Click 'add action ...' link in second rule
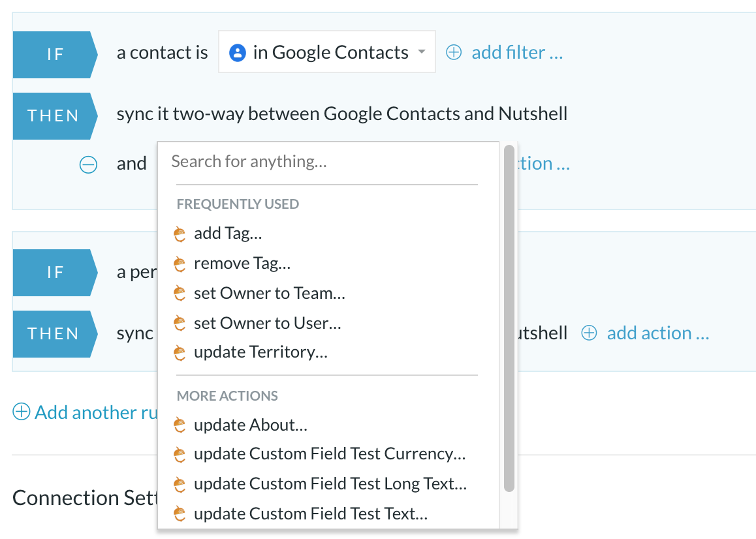The height and width of the screenshot is (539, 756). tap(657, 333)
